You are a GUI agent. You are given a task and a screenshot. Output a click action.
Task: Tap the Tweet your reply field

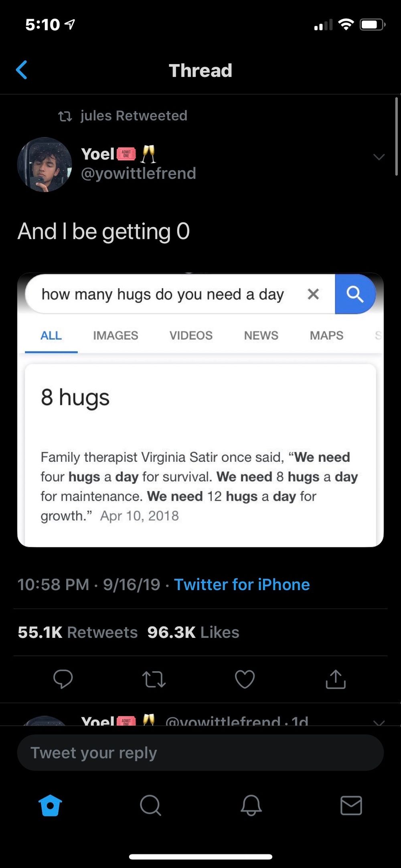200,753
